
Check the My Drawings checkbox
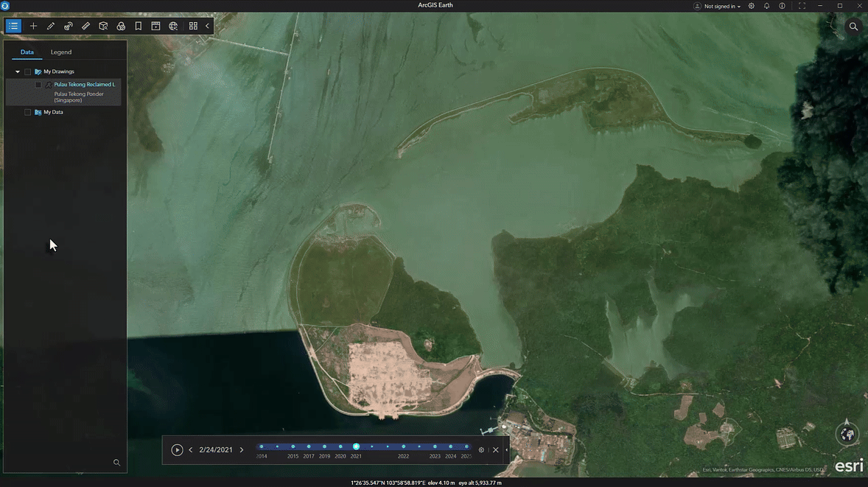point(28,71)
